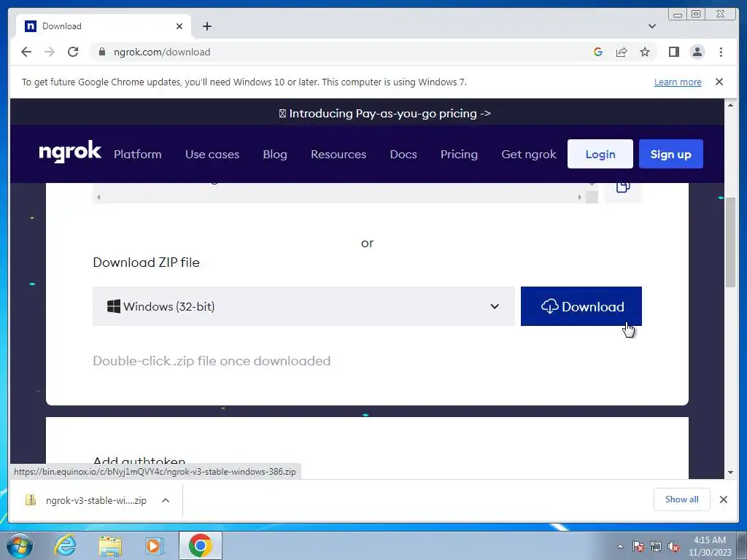Viewport: 747px width, 560px height.
Task: Expand the ngrok zip download options chevron
Action: (166, 500)
